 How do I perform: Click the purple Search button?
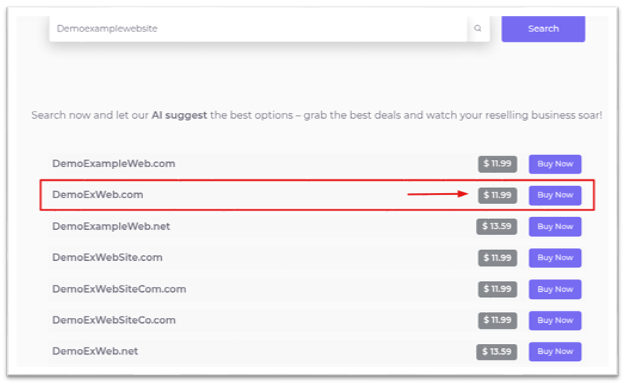click(x=543, y=29)
